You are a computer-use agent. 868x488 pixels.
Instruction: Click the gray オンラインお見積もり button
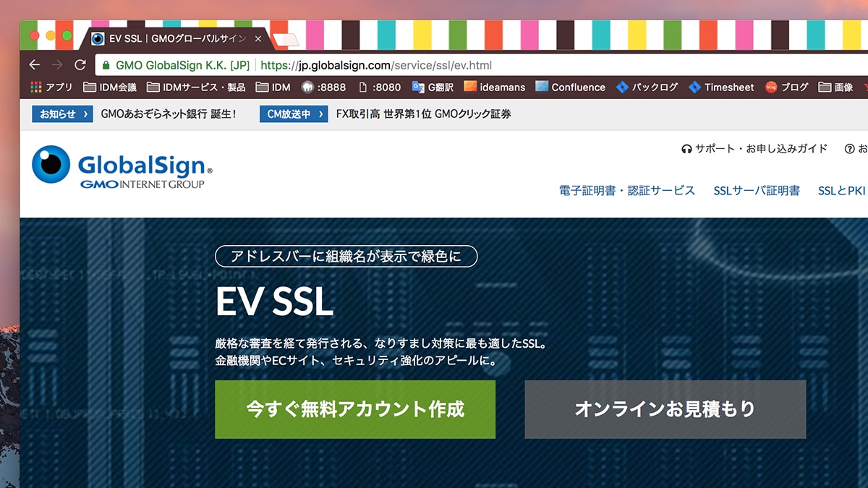pos(665,409)
